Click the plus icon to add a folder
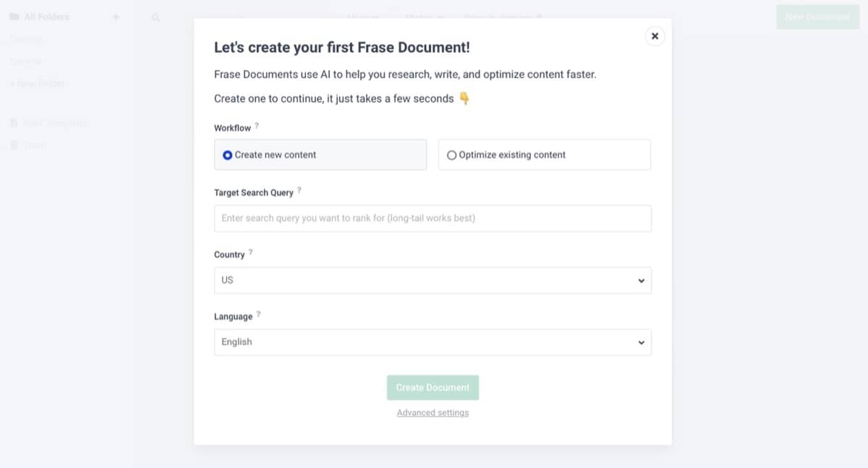The height and width of the screenshot is (468, 868). point(116,17)
